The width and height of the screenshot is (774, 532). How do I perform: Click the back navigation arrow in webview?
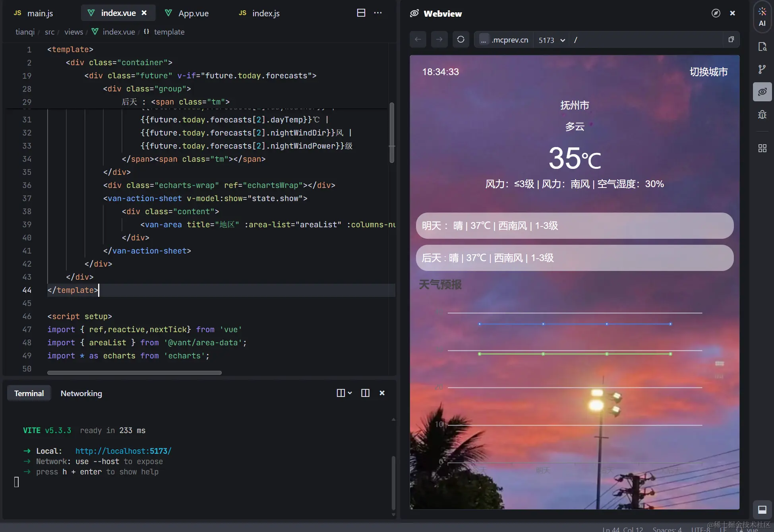pos(418,39)
